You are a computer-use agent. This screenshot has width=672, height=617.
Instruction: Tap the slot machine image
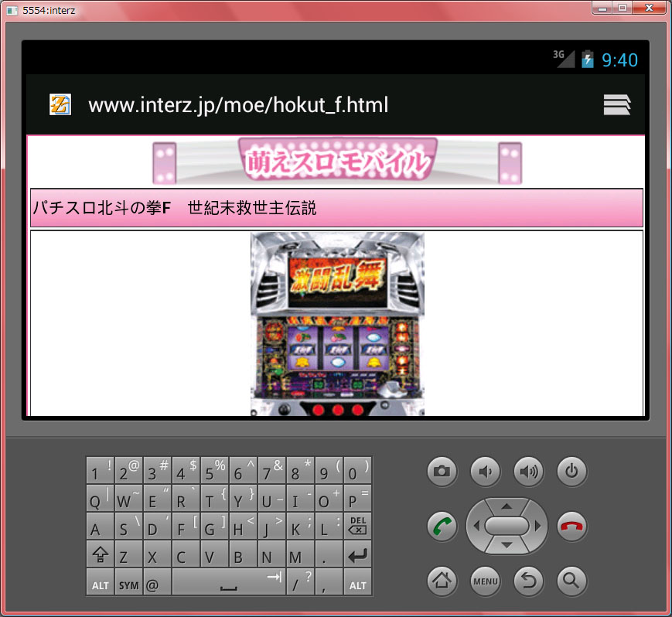coord(337,323)
